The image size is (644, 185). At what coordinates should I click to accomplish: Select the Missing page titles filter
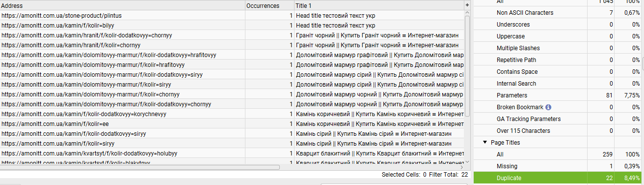click(559, 166)
